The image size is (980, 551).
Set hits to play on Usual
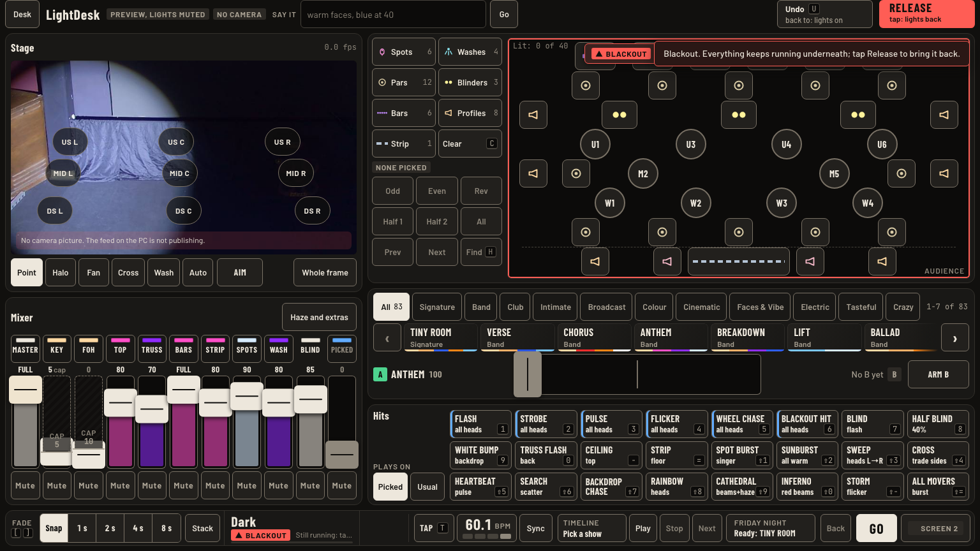coord(427,487)
